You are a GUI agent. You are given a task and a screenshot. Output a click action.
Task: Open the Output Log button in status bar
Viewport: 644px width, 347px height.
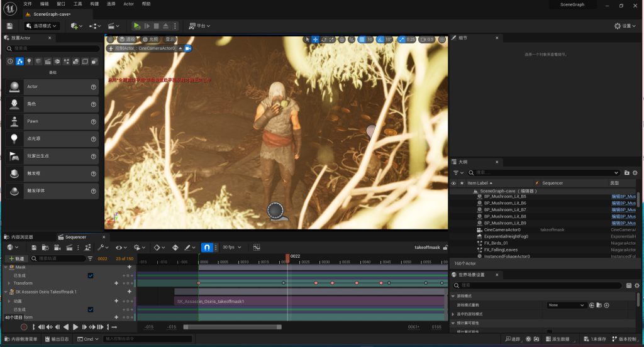click(x=57, y=339)
